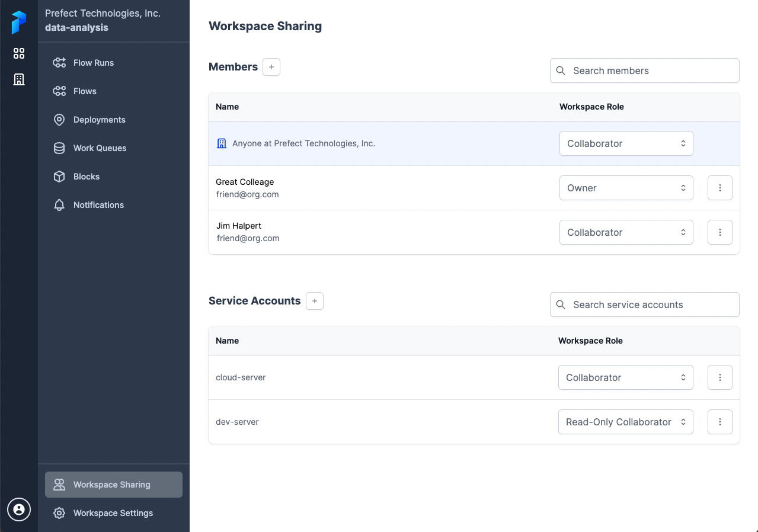Focus the Search members field

[x=644, y=70]
